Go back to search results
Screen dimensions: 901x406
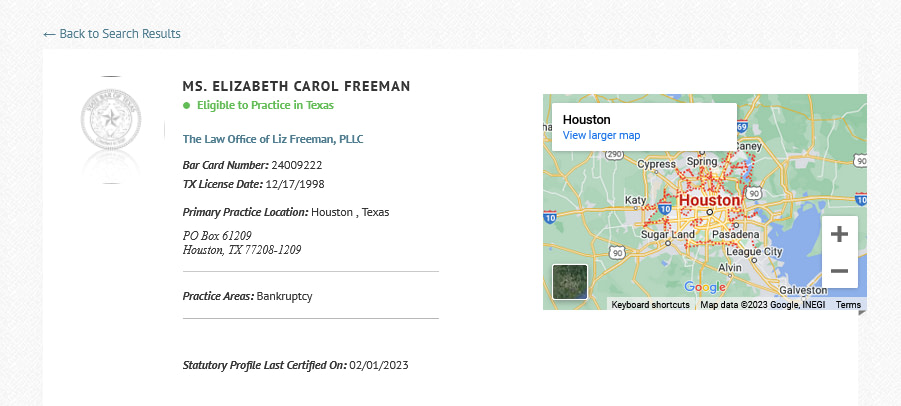[111, 34]
